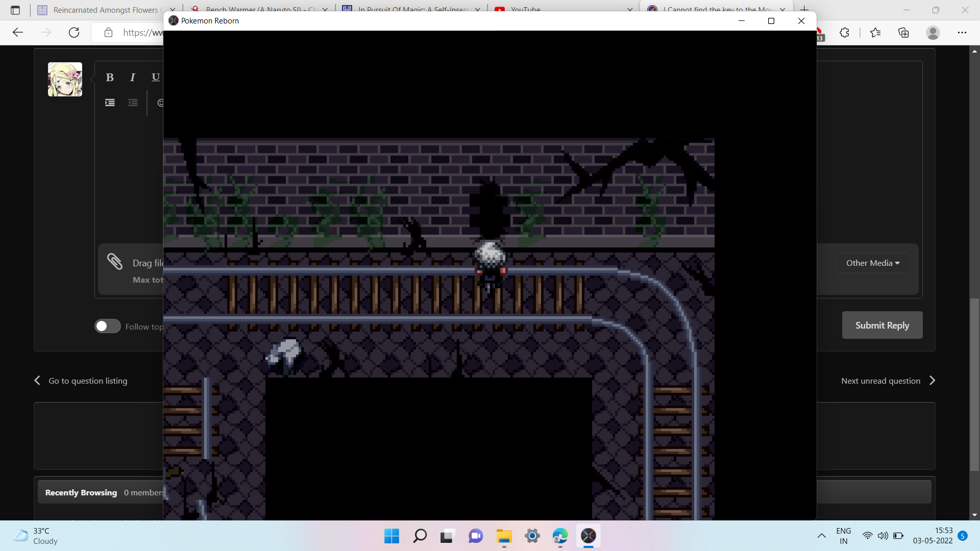This screenshot has width=980, height=551.
Task: Open Next unread question link
Action: [888, 381]
